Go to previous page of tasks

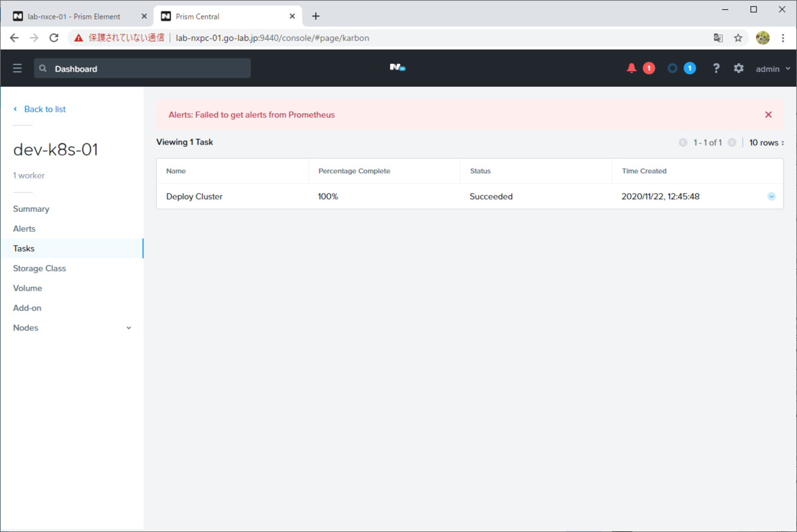click(683, 143)
